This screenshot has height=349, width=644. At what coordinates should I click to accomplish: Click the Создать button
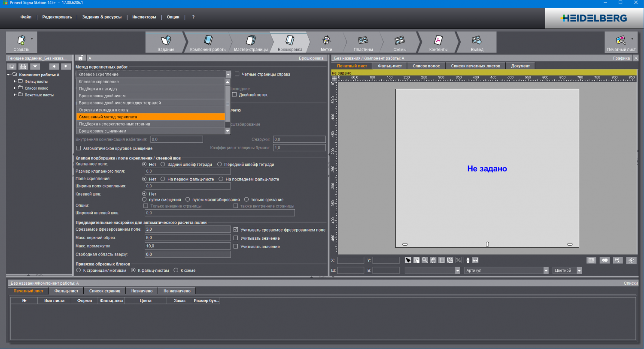21,42
